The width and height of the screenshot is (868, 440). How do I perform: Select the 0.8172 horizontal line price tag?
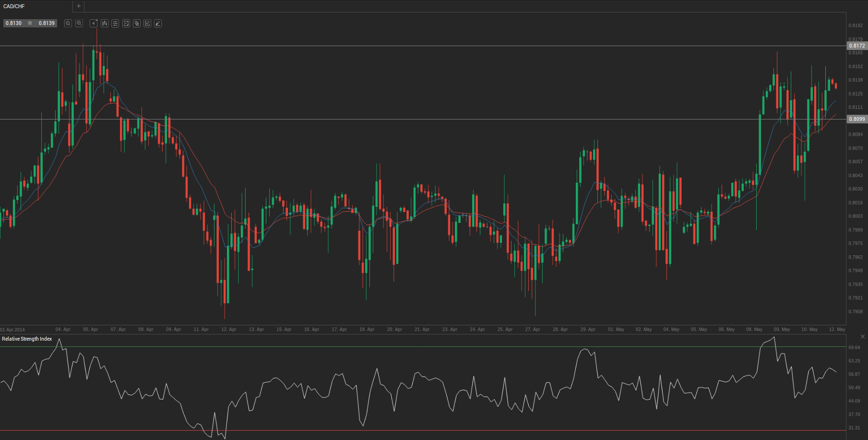coord(856,46)
